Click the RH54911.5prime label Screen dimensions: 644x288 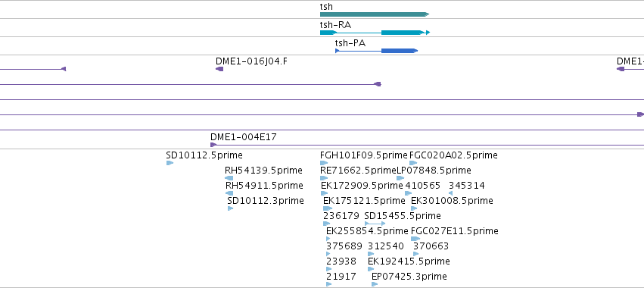pyautogui.click(x=264, y=186)
